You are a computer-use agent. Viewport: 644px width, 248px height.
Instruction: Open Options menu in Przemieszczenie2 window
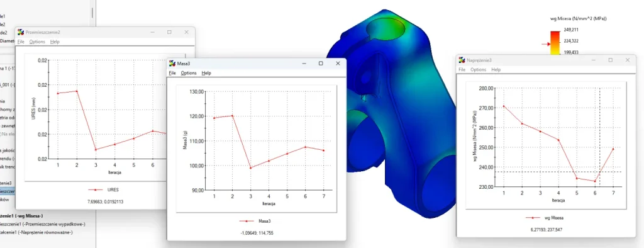click(x=37, y=42)
